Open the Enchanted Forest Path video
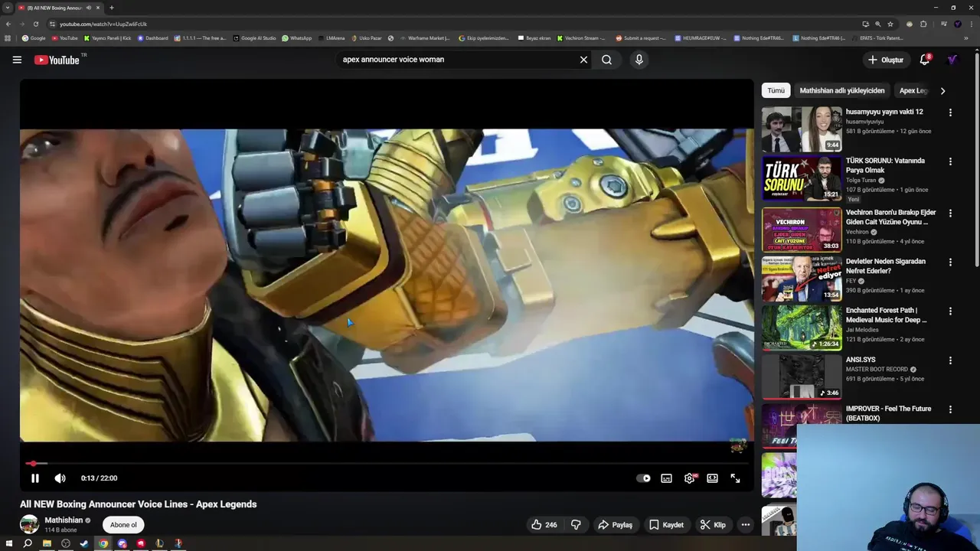Viewport: 980px width, 551px height. point(802,328)
